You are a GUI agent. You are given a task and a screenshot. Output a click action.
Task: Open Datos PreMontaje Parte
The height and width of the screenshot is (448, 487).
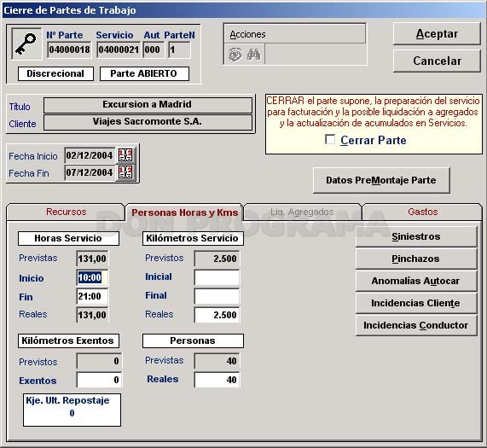point(381,180)
